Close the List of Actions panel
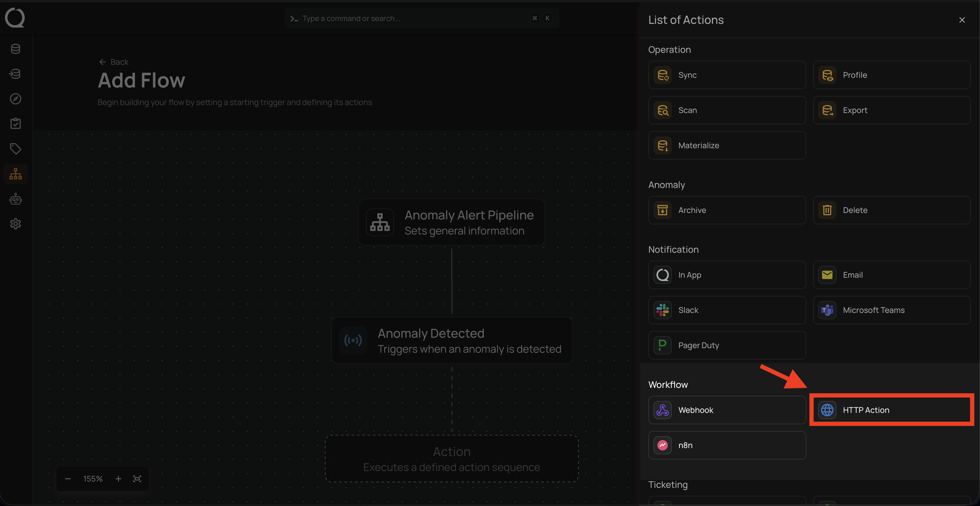 pyautogui.click(x=962, y=20)
